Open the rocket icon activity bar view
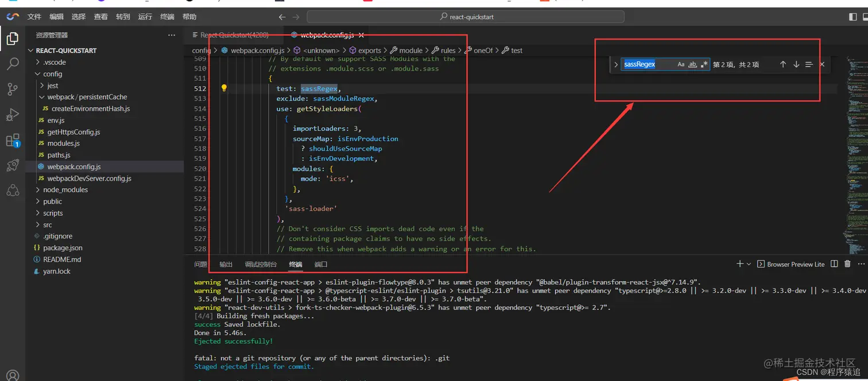The image size is (868, 381). pyautogui.click(x=13, y=165)
